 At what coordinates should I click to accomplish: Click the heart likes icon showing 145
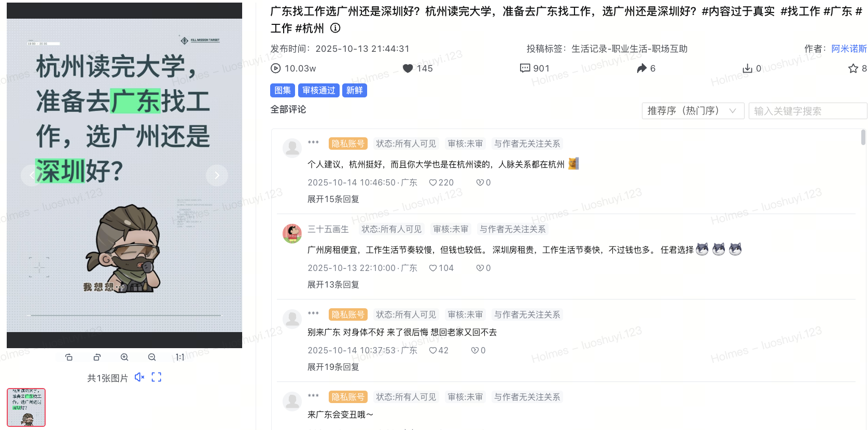click(x=408, y=68)
